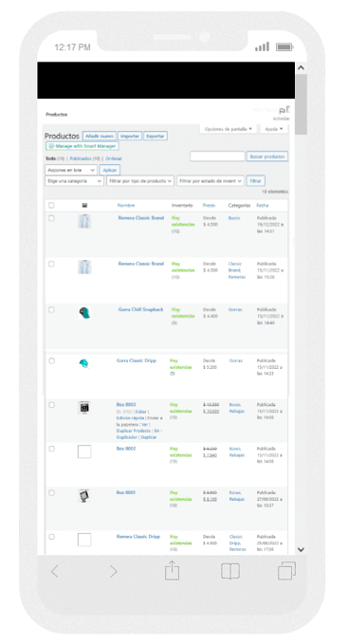The image size is (348, 644).
Task: Tap the browser forward arrow
Action: 113,571
